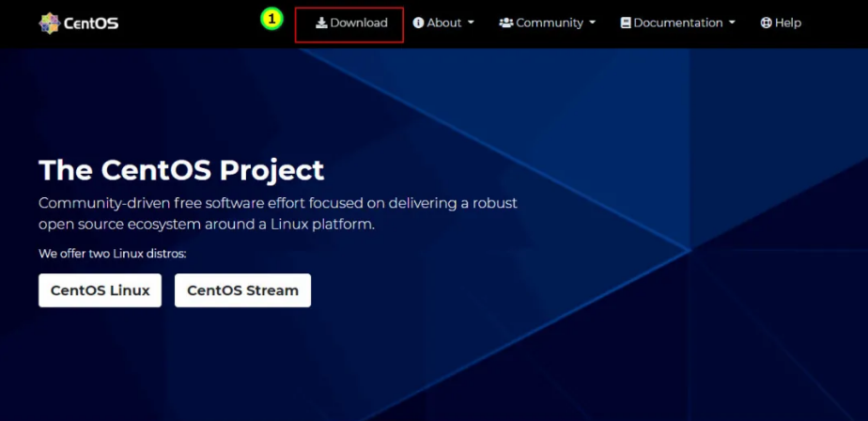Viewport: 868px width, 421px height.
Task: Open the Community menu label
Action: [550, 23]
